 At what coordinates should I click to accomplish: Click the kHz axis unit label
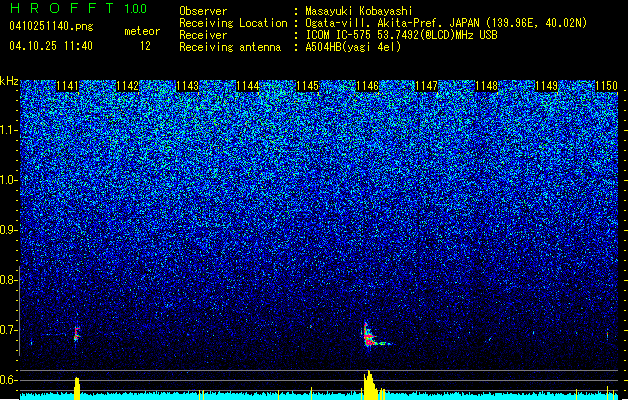point(9,81)
